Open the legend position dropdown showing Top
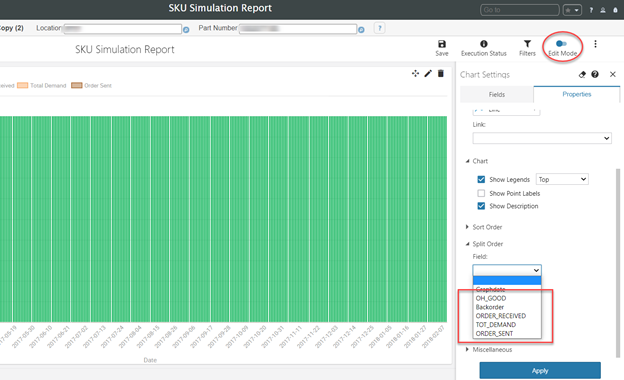Image resolution: width=624 pixels, height=380 pixels. point(562,179)
